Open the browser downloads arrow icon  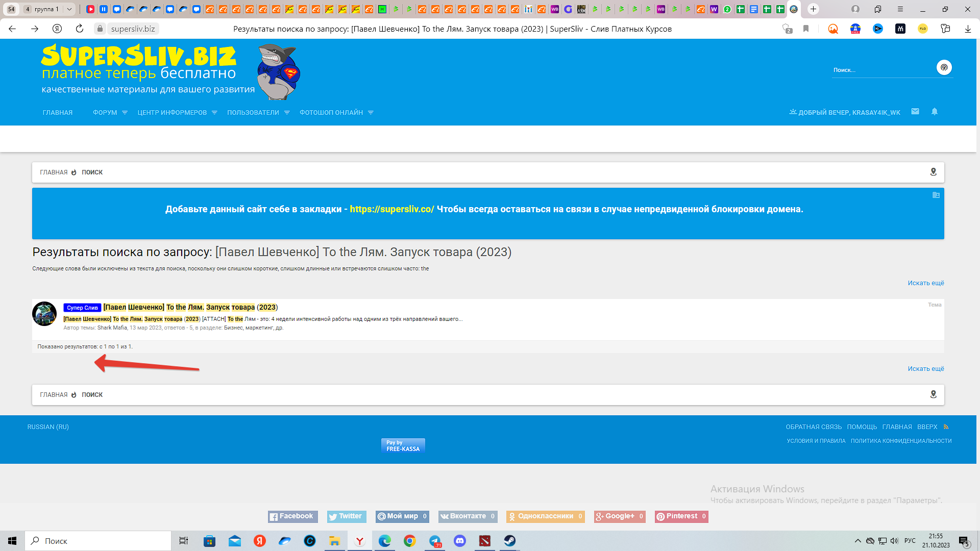pos(968,29)
